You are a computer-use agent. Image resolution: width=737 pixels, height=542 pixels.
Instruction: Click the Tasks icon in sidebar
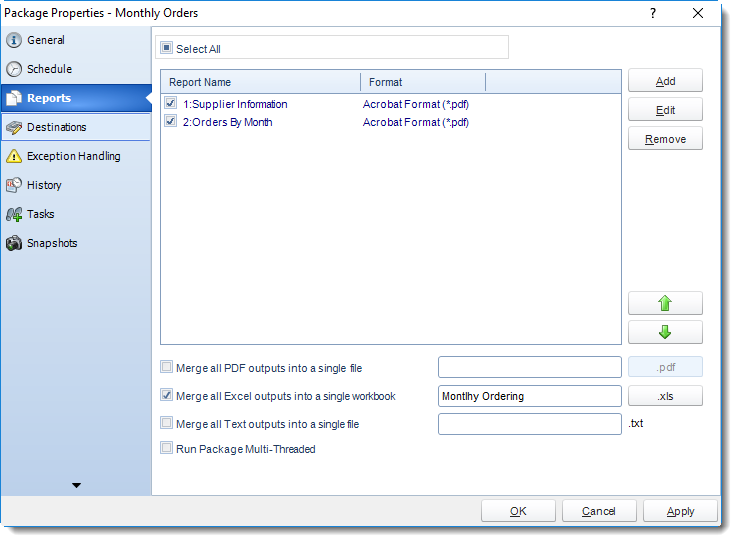(x=14, y=214)
